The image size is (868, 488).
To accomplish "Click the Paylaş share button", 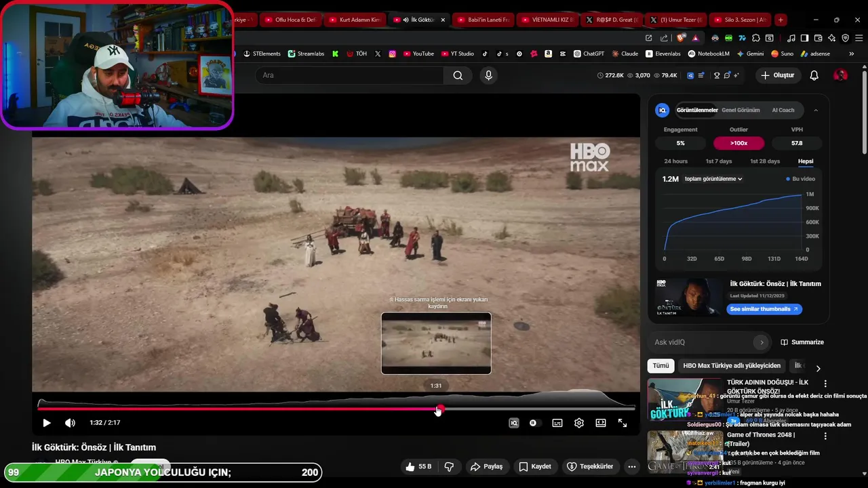I will 486,466.
